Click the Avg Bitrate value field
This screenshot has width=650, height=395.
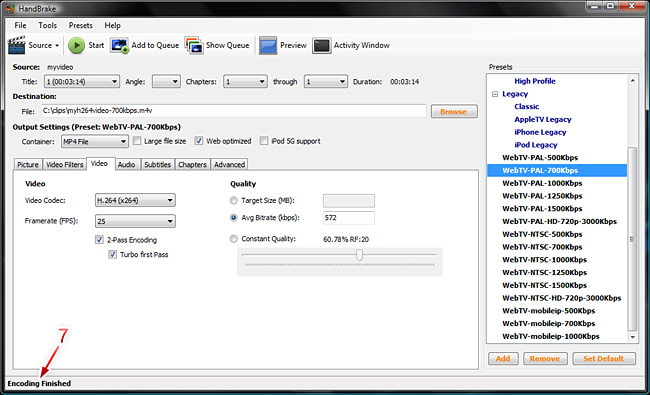coord(349,218)
